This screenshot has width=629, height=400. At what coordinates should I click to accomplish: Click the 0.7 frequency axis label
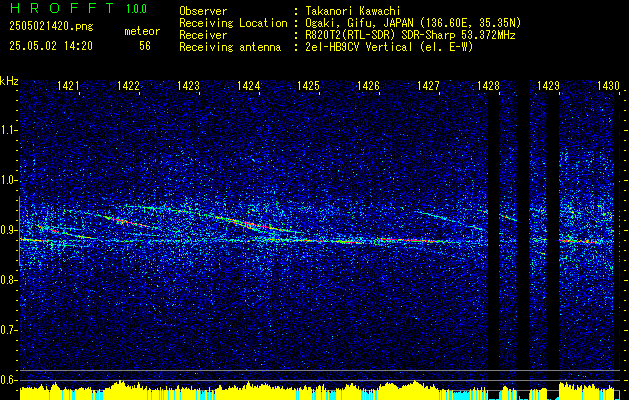pos(9,330)
